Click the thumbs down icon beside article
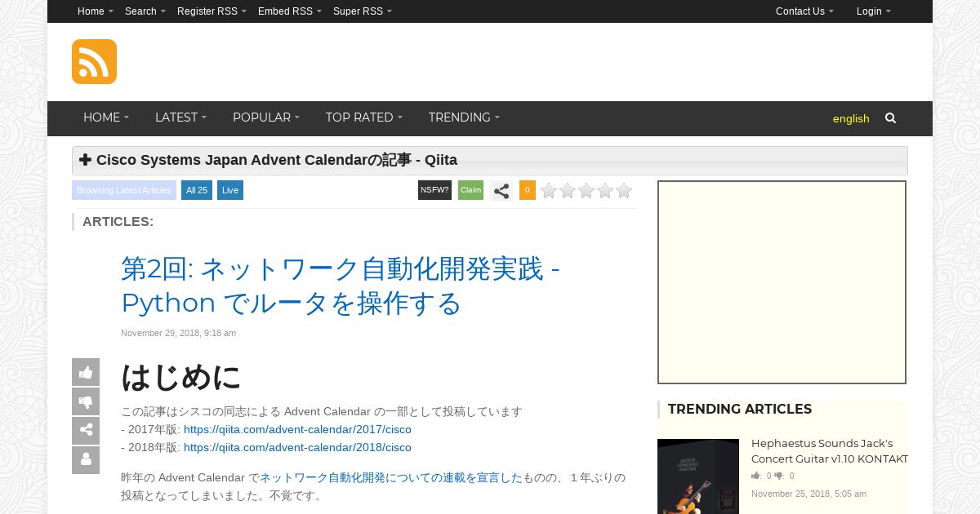Screen dimensions: 980x514 (x=86, y=401)
